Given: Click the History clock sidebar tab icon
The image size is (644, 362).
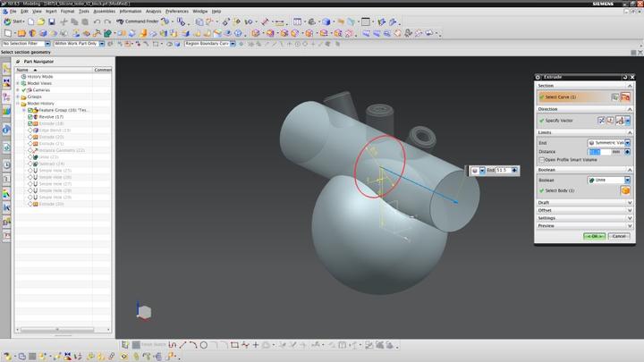Looking at the screenshot, I should click(x=6, y=165).
